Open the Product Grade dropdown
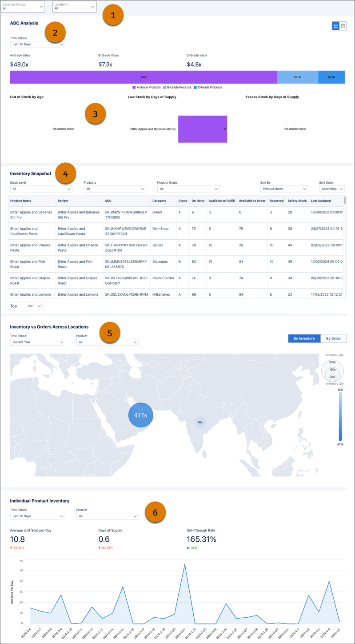 point(188,189)
